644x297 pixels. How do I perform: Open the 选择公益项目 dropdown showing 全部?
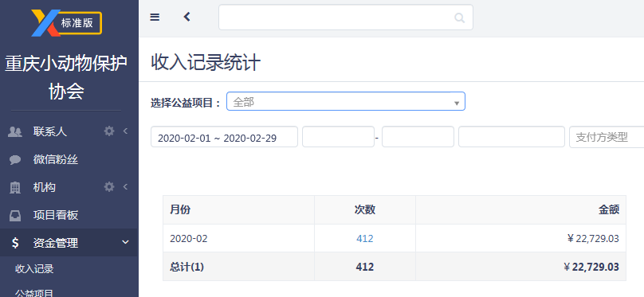tap(346, 101)
